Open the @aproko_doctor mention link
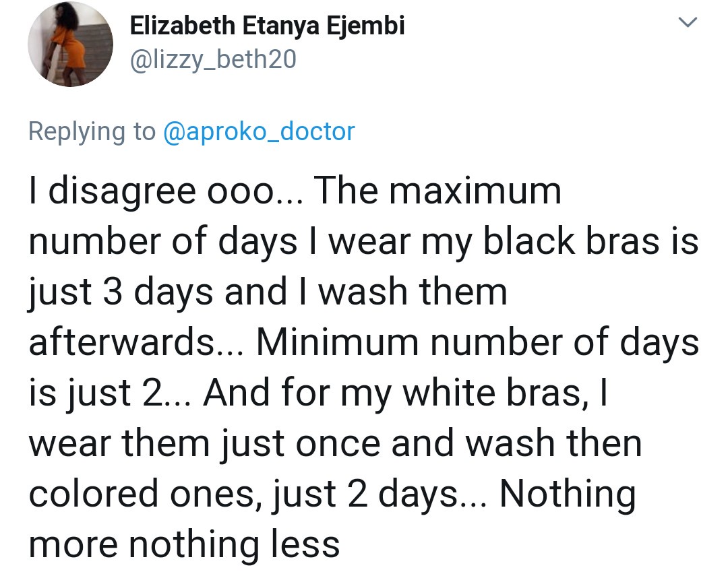 [258, 131]
